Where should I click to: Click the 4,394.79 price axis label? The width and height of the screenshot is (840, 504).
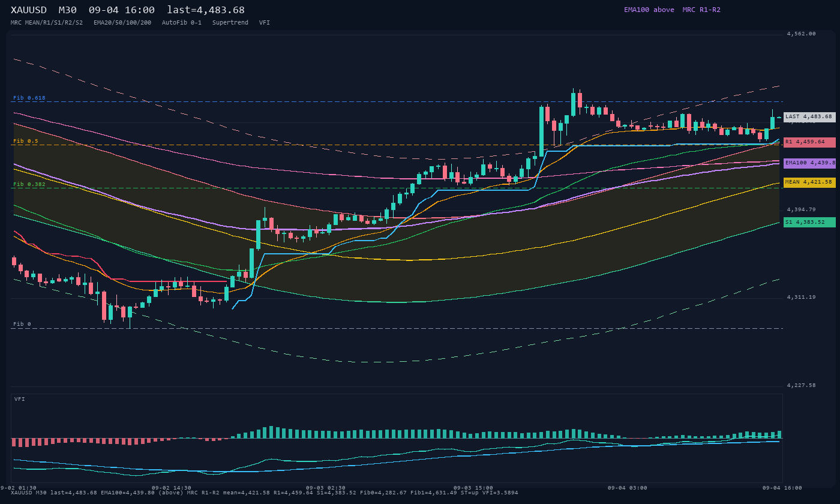tap(802, 209)
